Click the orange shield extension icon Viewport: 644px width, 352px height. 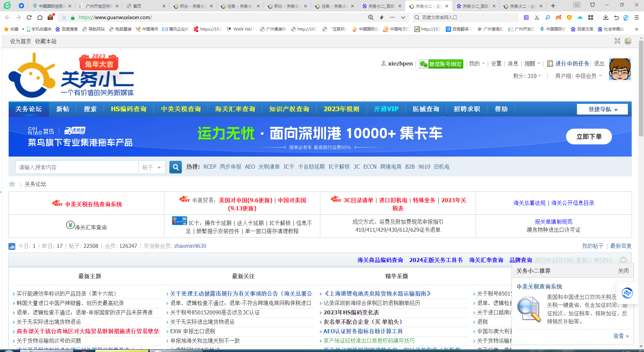click(x=569, y=17)
